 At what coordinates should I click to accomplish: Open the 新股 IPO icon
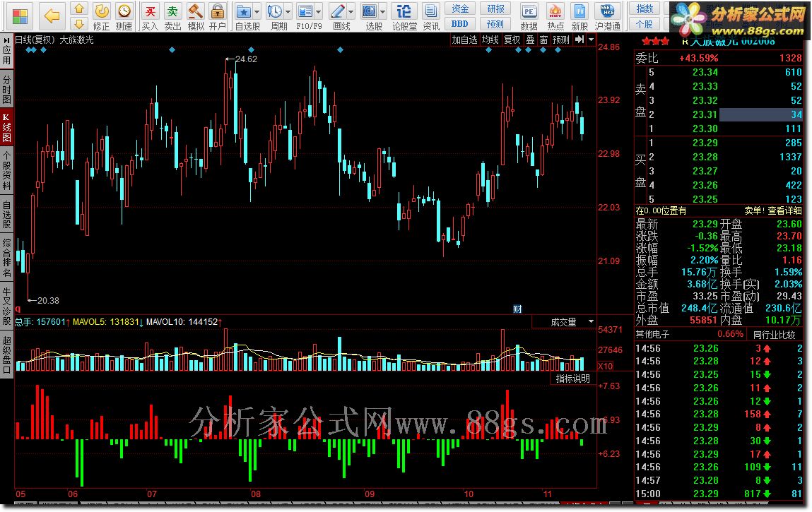click(x=579, y=16)
